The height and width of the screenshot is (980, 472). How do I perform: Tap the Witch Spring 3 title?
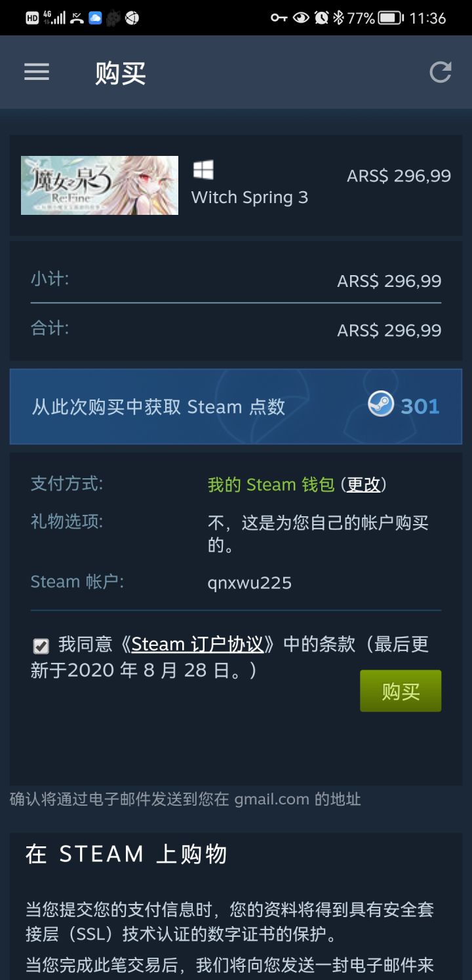coord(249,198)
